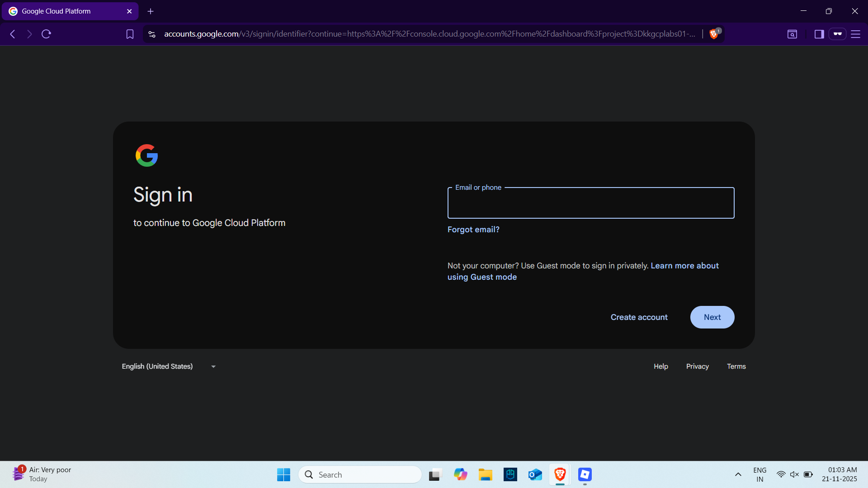
Task: Open a new browser tab
Action: coord(151,11)
